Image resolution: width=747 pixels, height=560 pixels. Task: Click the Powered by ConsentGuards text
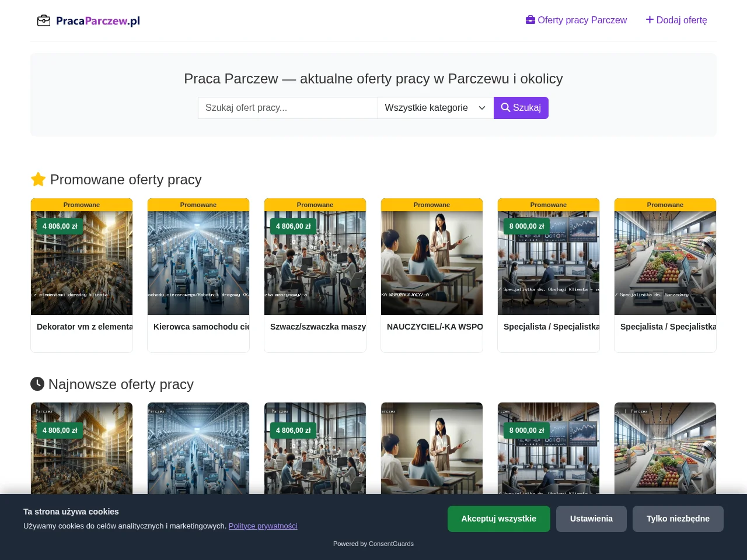pyautogui.click(x=373, y=544)
